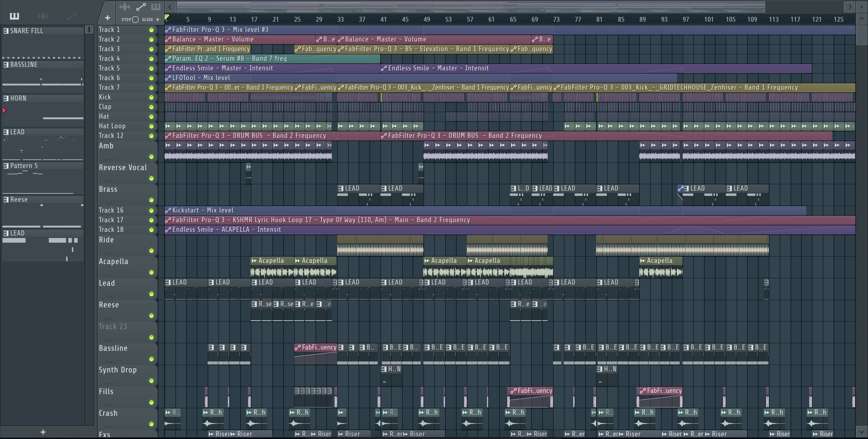This screenshot has height=439, width=868.
Task: Enable the STEP editing checkbox
Action: [x=135, y=20]
